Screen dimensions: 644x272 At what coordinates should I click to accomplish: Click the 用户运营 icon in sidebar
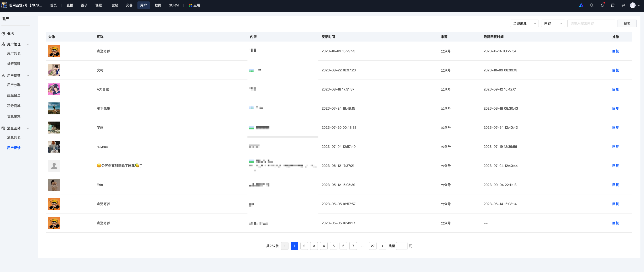pyautogui.click(x=3, y=75)
